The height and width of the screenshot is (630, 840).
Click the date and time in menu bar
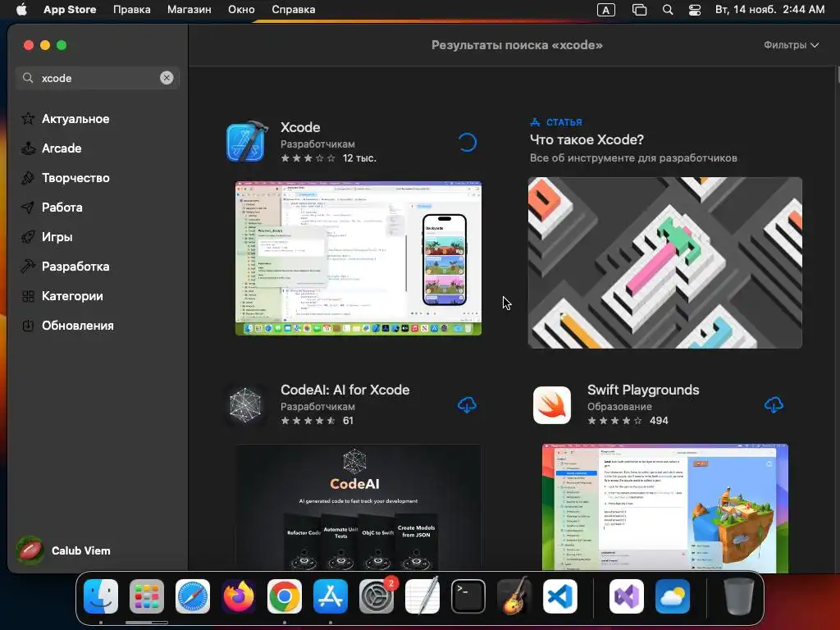coord(769,10)
